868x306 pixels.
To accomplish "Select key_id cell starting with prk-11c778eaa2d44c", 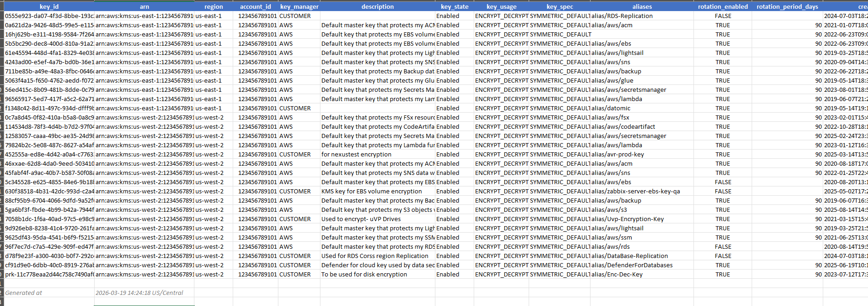I will (49, 274).
